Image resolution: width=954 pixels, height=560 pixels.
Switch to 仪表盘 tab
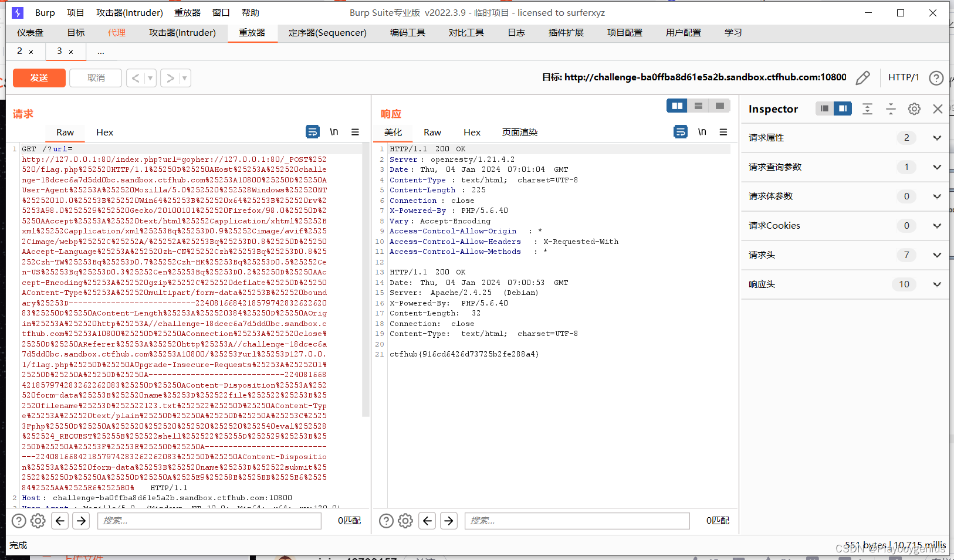[31, 32]
